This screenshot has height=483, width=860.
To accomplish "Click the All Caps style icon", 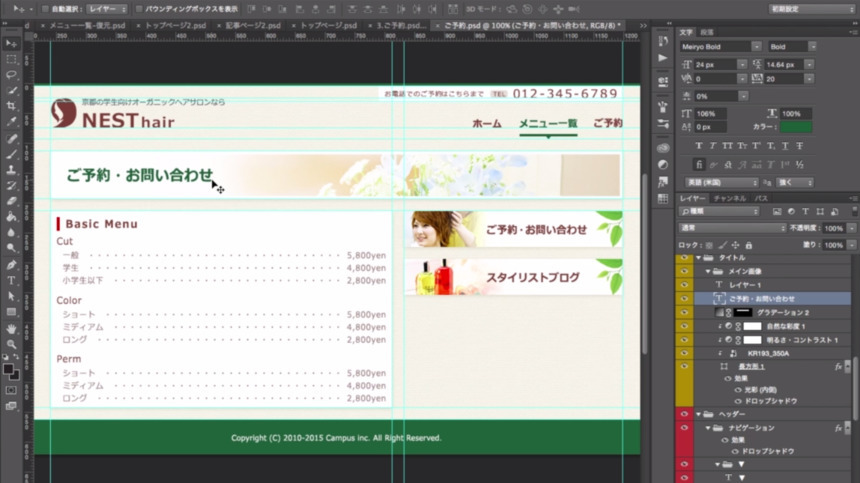I will (x=727, y=146).
